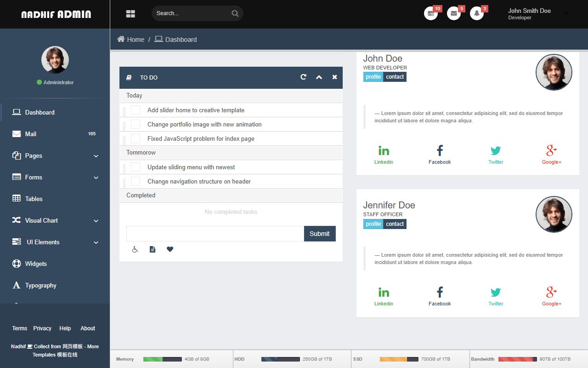Viewport: 588px width, 368px height.
Task: Refresh the TO DO panel
Action: [x=303, y=77]
